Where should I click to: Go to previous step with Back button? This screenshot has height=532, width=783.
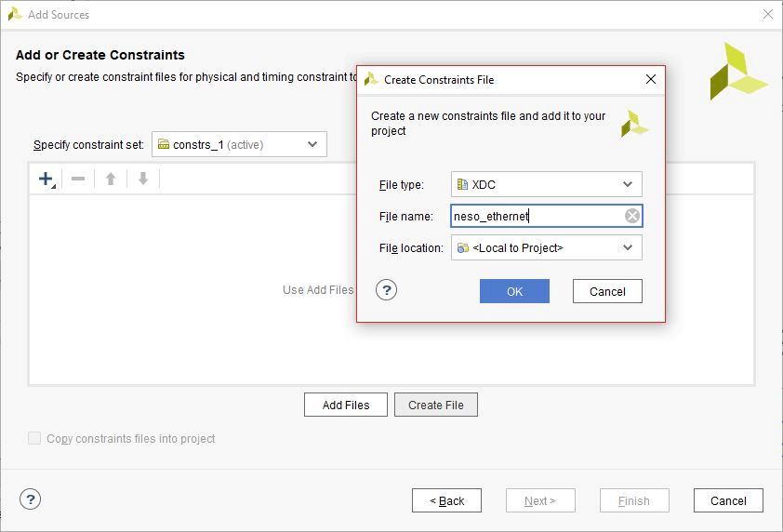[446, 500]
